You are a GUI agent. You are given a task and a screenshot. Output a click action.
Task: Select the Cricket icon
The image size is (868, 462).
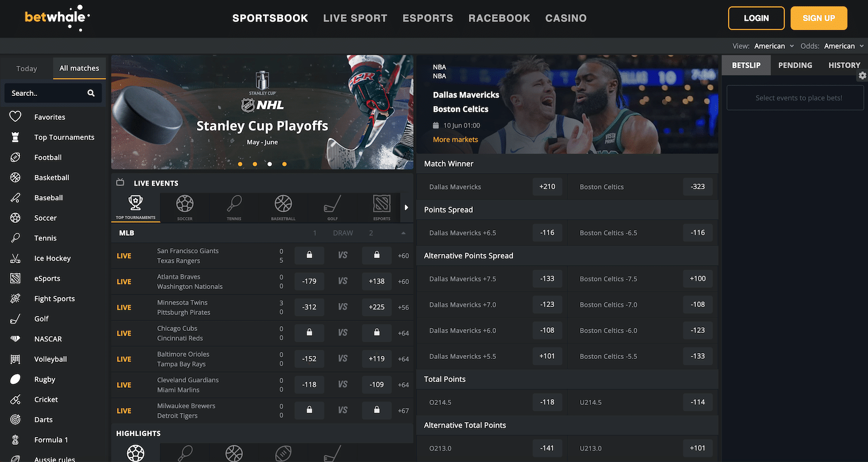point(15,399)
